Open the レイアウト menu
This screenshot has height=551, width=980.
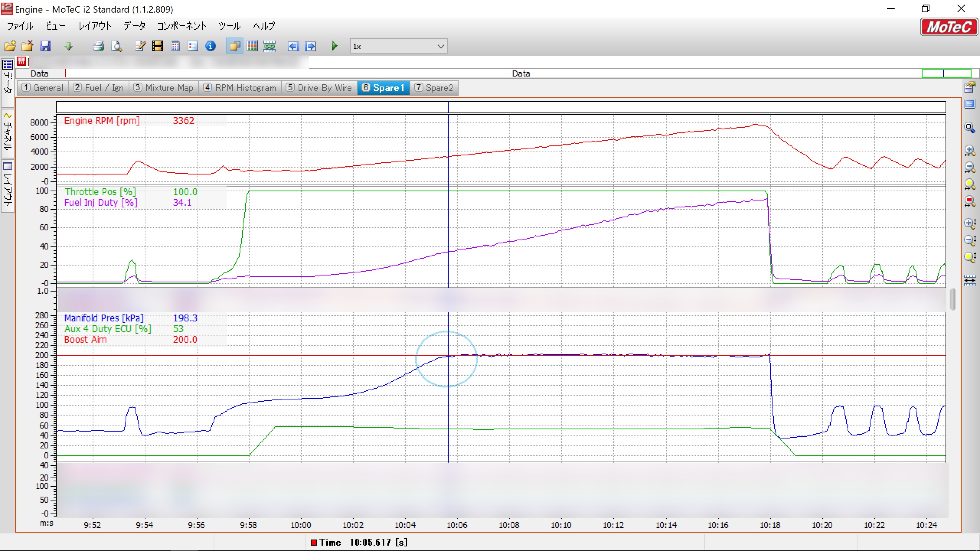click(95, 26)
